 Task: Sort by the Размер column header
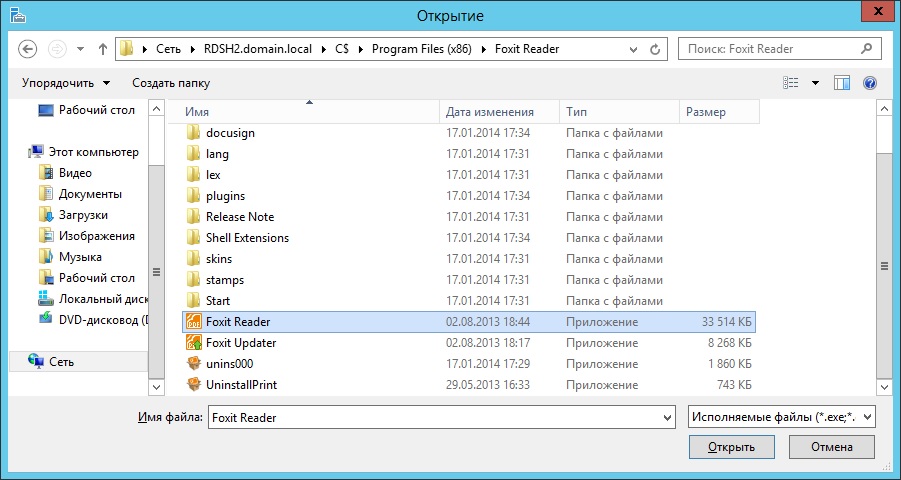pyautogui.click(x=719, y=112)
